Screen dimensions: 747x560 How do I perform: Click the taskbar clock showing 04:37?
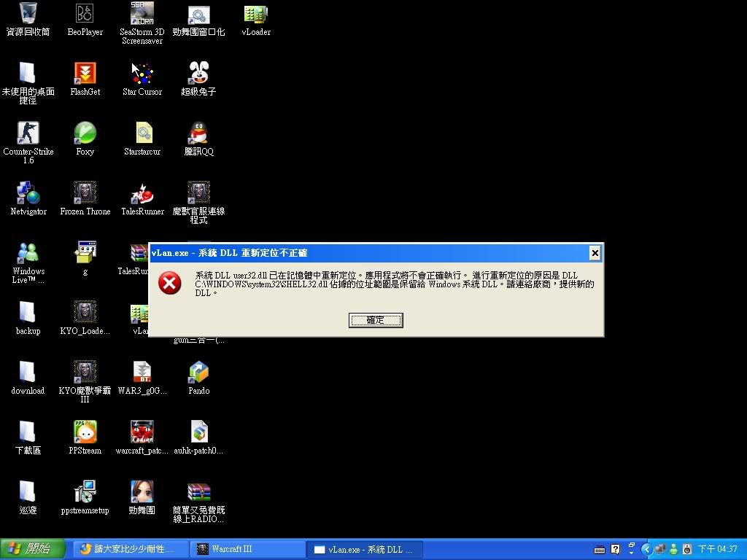point(718,549)
